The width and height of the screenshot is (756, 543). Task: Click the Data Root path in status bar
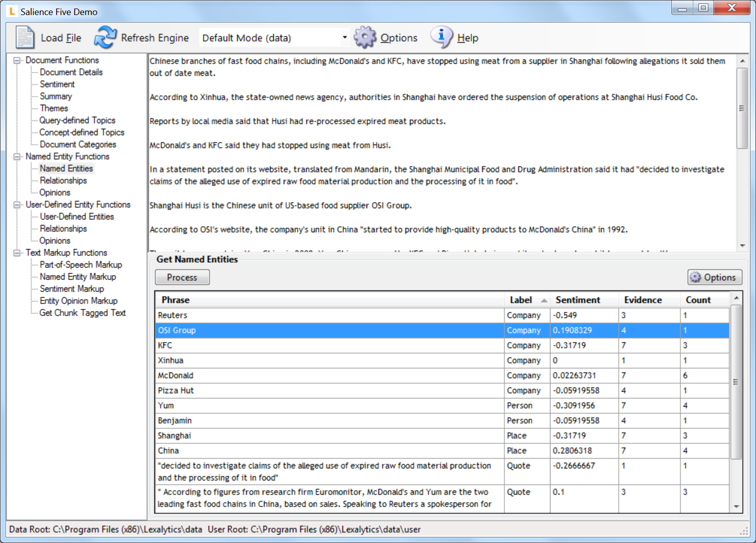coord(105,529)
